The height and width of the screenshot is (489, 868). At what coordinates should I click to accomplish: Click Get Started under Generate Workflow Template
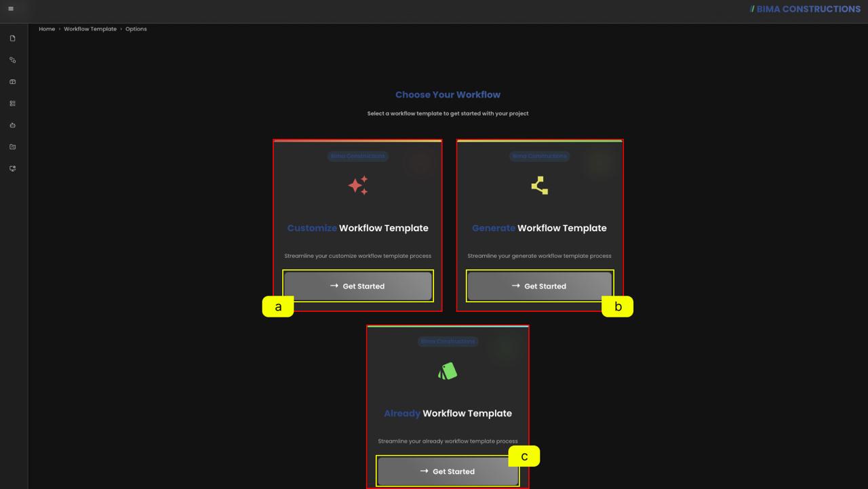tap(539, 286)
